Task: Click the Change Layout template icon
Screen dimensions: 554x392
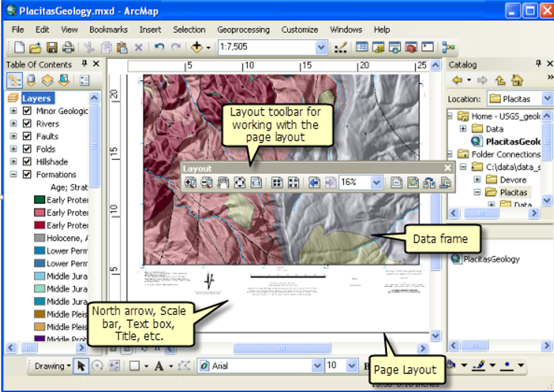Action: tap(429, 183)
